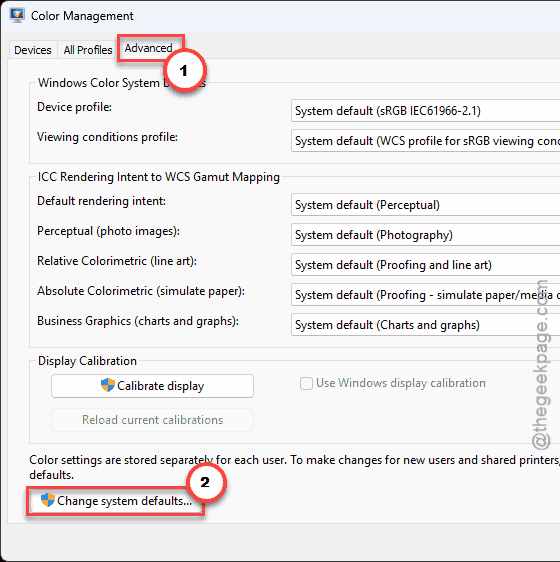Click the 'Default rendering intent:' label
This screenshot has height=562, width=560.
(x=101, y=201)
